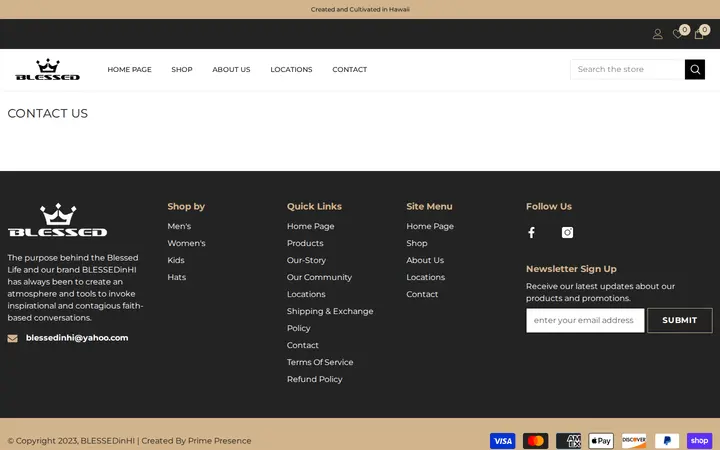Viewport: 720px width, 450px height.
Task: Follow the Women's shop link
Action: coord(186,243)
